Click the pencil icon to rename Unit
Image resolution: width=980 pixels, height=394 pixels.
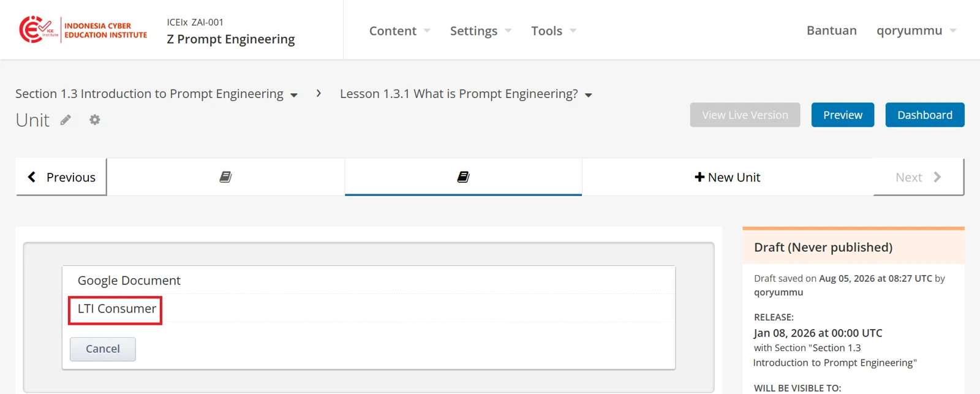[66, 120]
